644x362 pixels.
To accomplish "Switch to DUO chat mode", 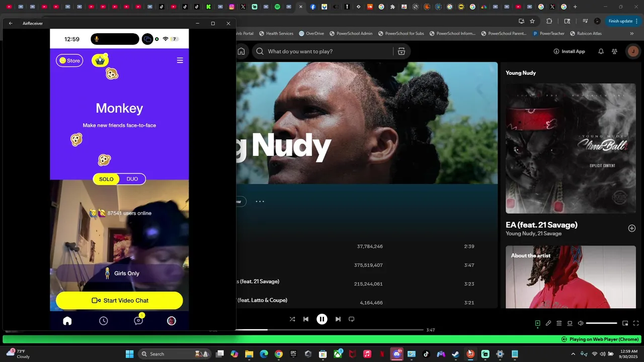I will (132, 179).
